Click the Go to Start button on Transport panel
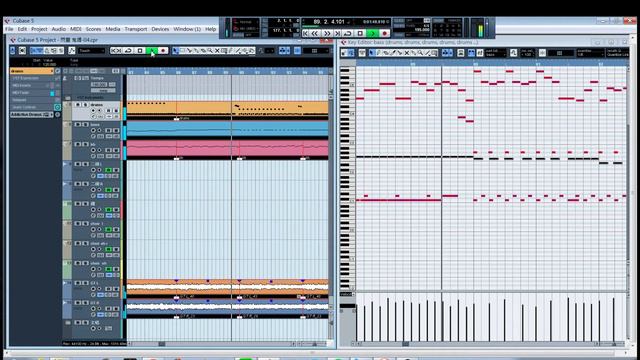Viewport: 640px width, 360px height. pyautogui.click(x=305, y=33)
